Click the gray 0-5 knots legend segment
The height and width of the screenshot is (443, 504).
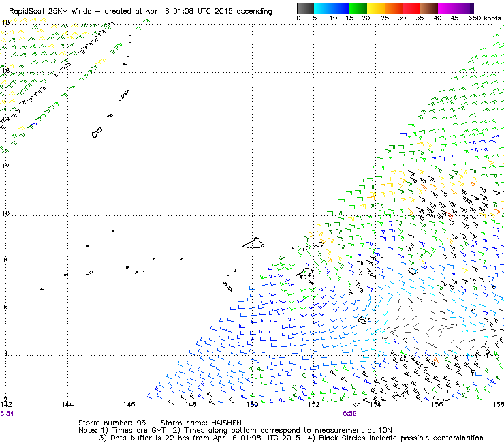pos(305,8)
